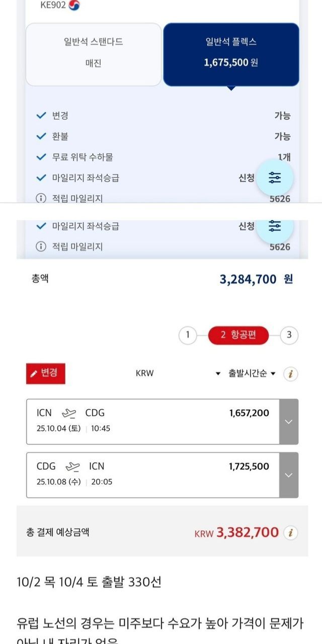Viewport: 322px width, 644px height.
Task: Tap the 적립 마일리지 info icon above 총액
Action: 41,247
